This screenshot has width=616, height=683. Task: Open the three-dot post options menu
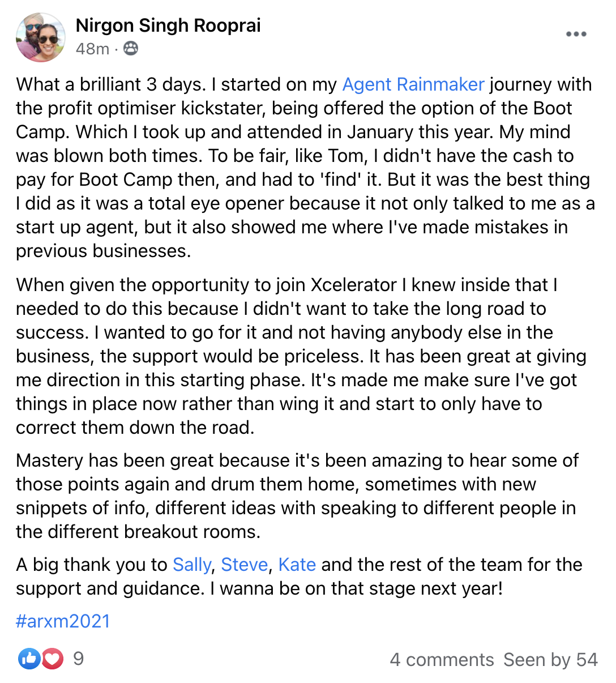point(576,34)
